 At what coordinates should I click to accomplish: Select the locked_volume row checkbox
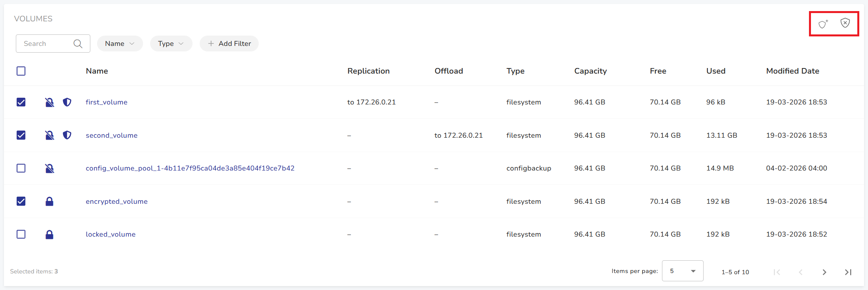(x=21, y=234)
